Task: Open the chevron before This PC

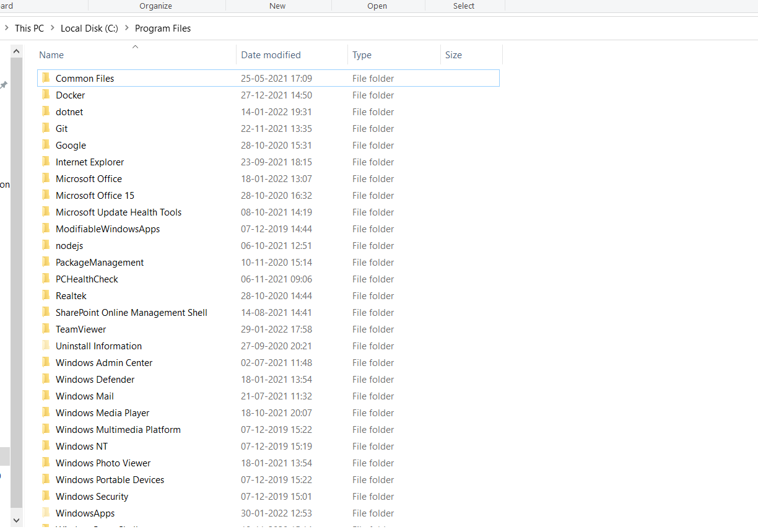Action: [x=6, y=28]
